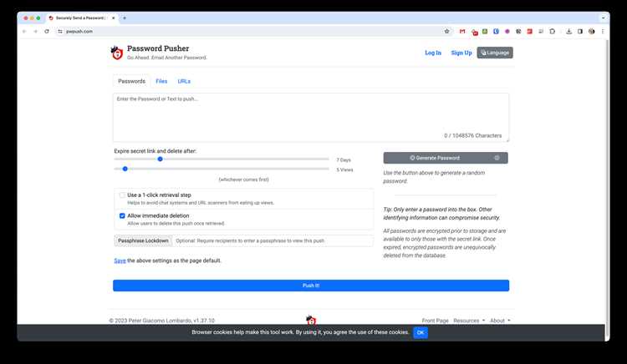Focus the passphrase input field
This screenshot has height=364, width=627.
pyautogui.click(x=273, y=240)
